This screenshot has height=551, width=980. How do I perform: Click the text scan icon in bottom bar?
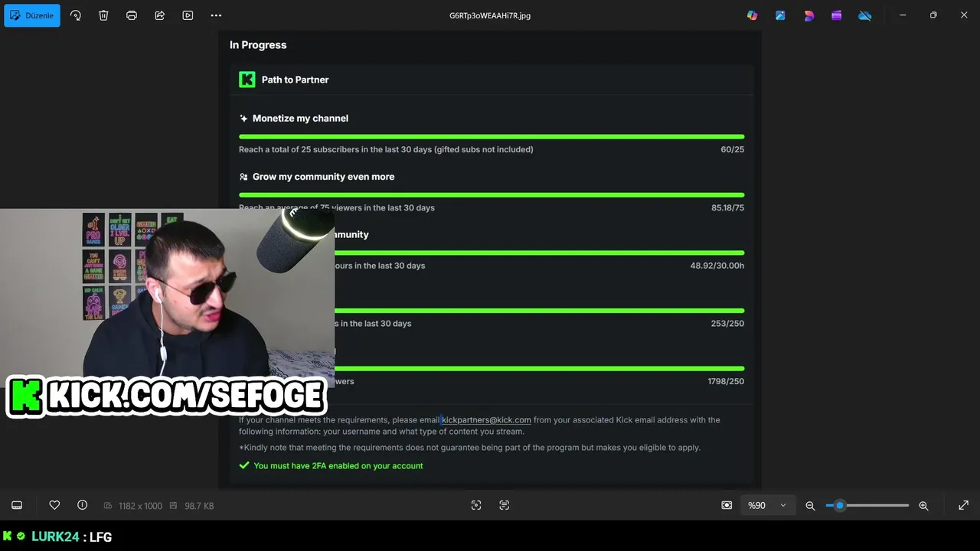pos(504,505)
